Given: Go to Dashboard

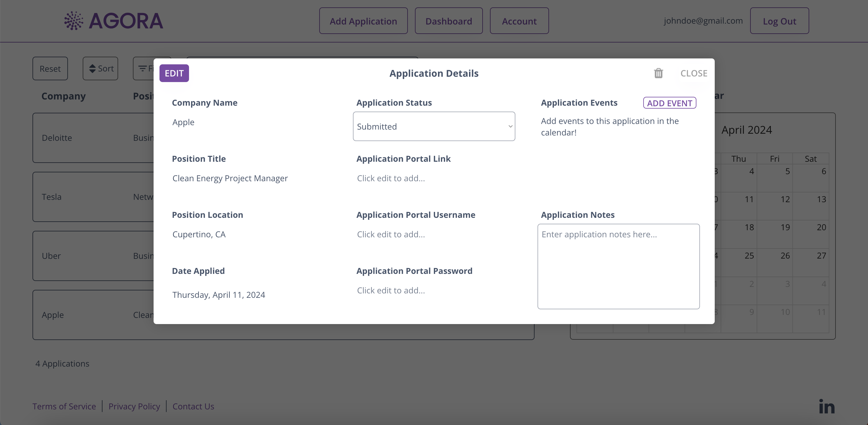Looking at the screenshot, I should point(449,21).
